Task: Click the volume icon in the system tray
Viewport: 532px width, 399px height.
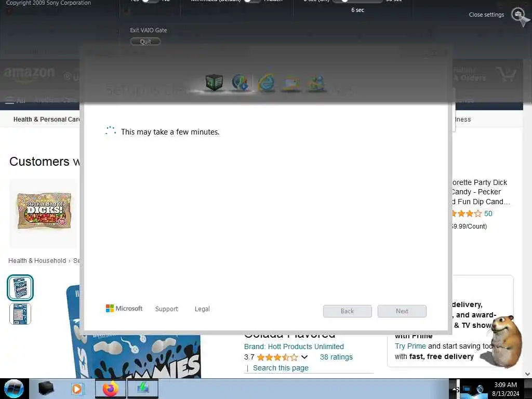Action: [x=480, y=390]
